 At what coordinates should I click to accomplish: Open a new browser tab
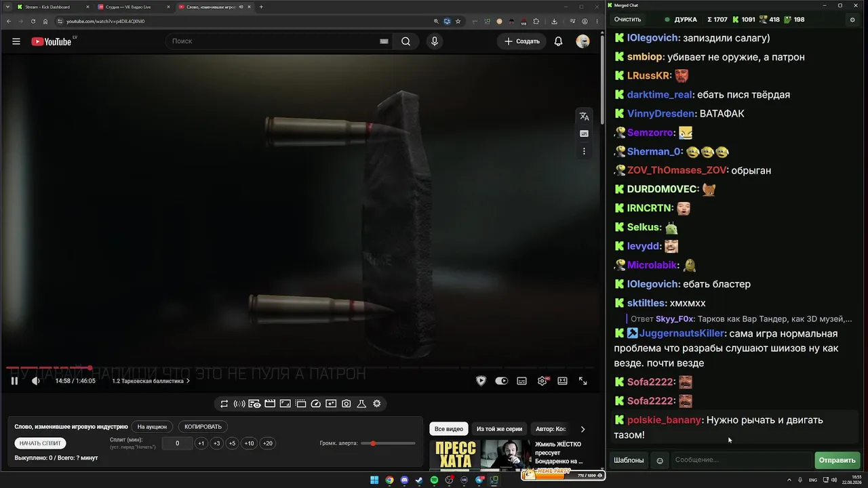[261, 7]
